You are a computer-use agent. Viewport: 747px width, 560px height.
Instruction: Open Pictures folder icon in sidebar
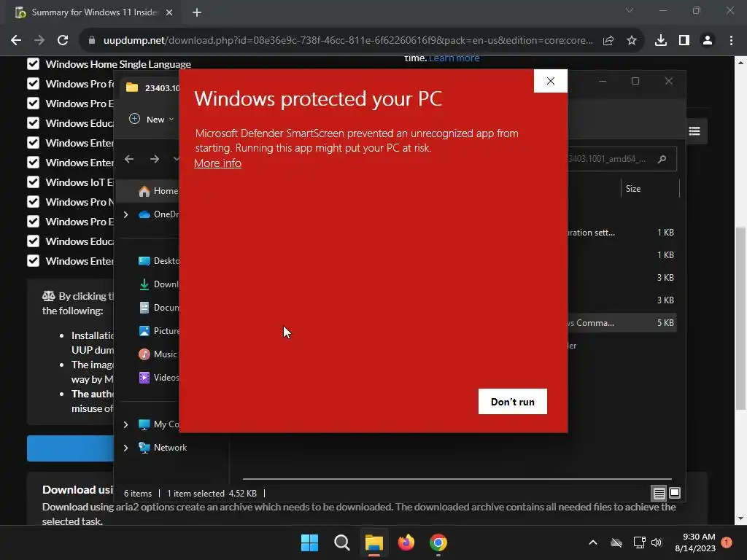144,331
